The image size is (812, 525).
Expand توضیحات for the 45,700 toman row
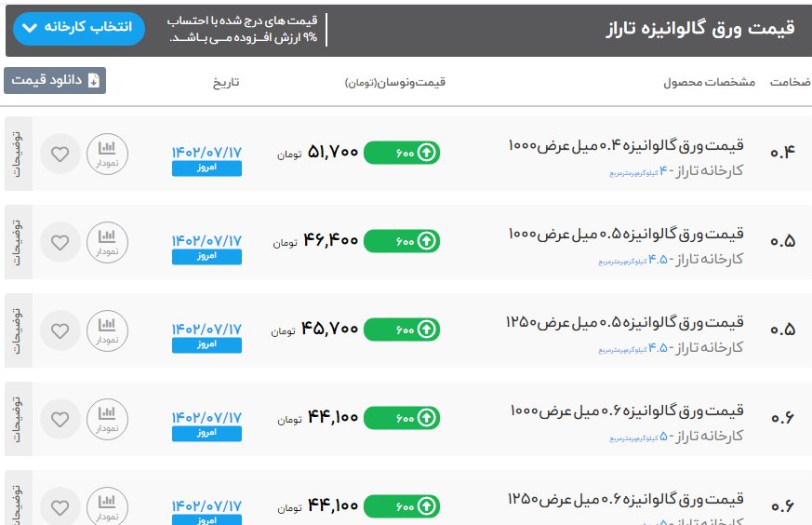19,330
